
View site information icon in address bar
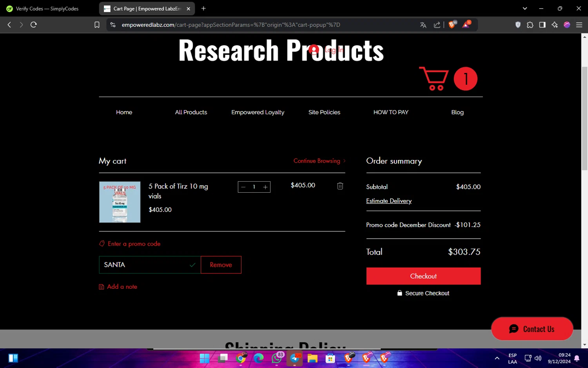pos(113,25)
